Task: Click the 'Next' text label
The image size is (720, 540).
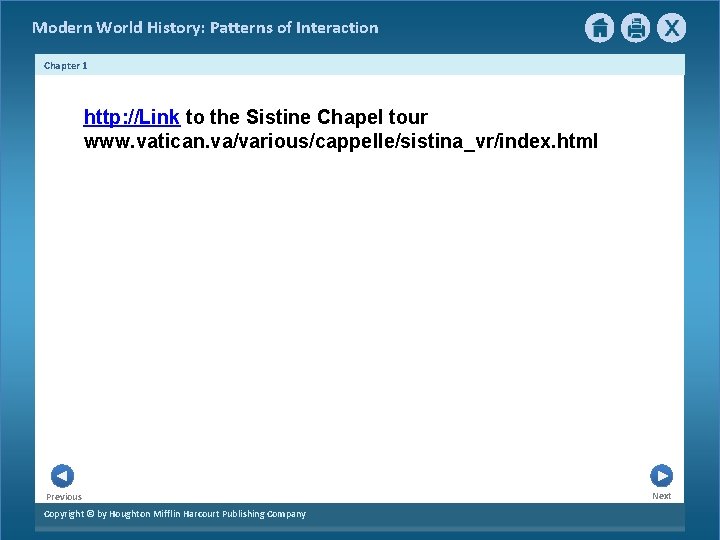Action: pos(662,496)
